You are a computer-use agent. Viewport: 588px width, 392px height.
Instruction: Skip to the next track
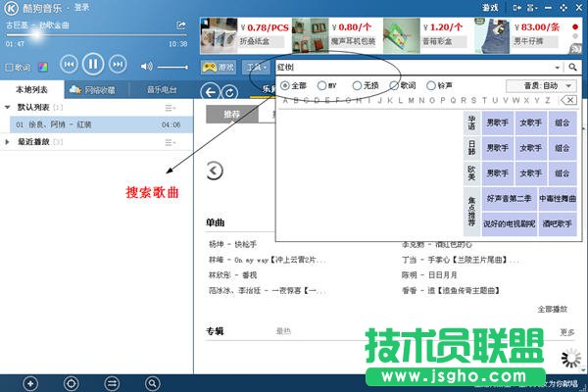click(118, 65)
